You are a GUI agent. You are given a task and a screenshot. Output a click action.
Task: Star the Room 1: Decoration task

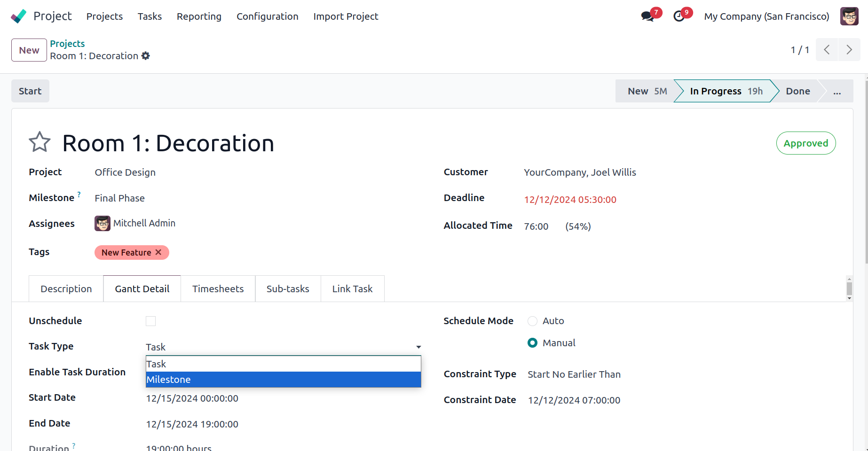coord(39,142)
